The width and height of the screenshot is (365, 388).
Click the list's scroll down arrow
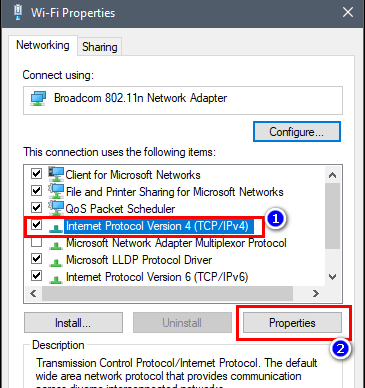(x=332, y=277)
